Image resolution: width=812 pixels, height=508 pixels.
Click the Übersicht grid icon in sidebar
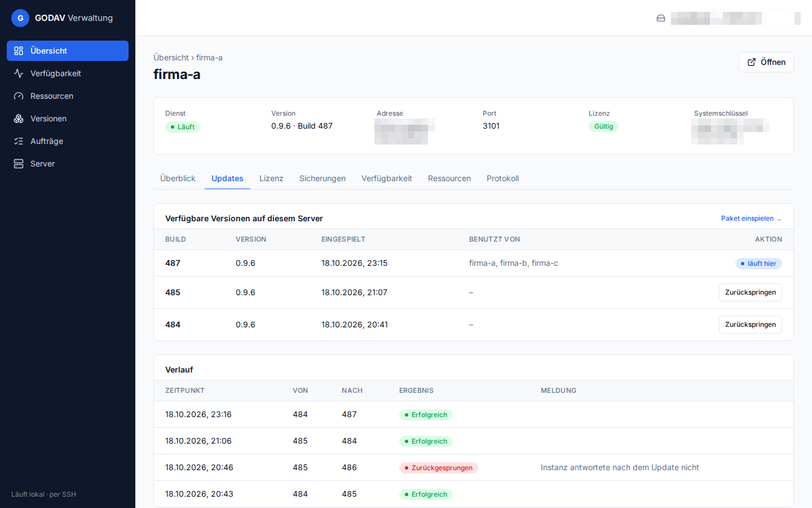19,51
